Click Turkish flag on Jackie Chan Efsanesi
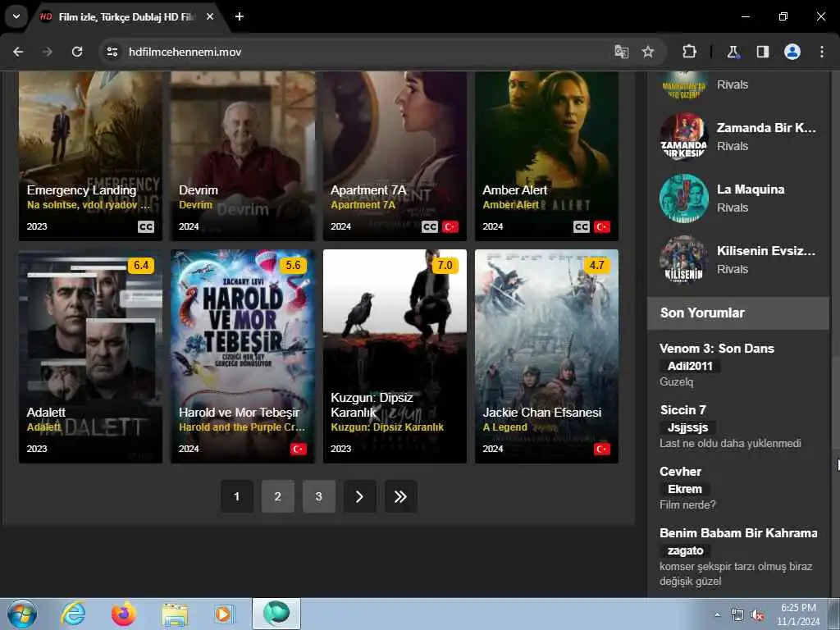 coord(602,449)
